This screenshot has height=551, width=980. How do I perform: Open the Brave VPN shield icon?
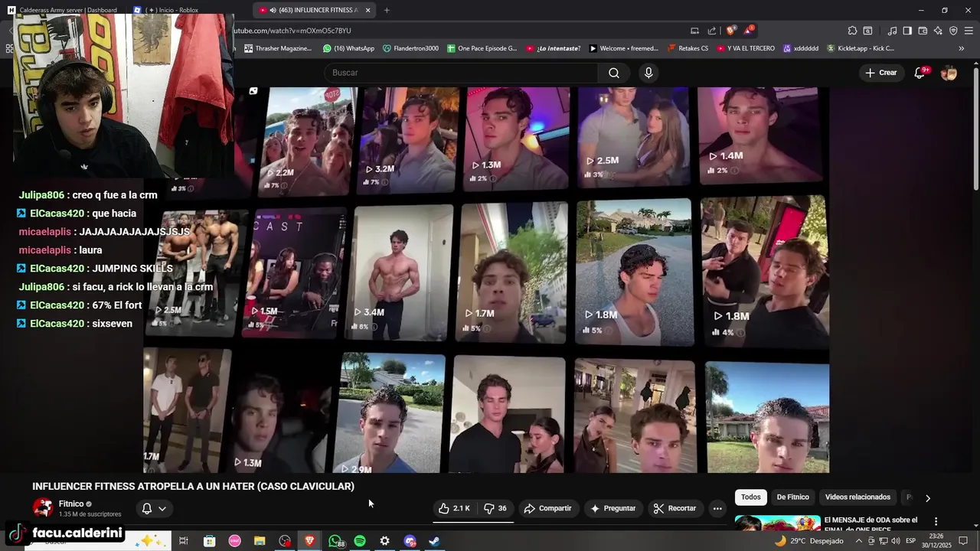coord(953,31)
